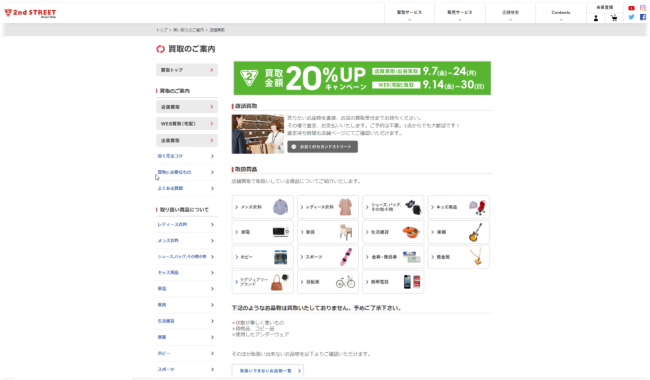Select 店舗買取 in the sidebar
The width and height of the screenshot is (650, 380).
(187, 107)
